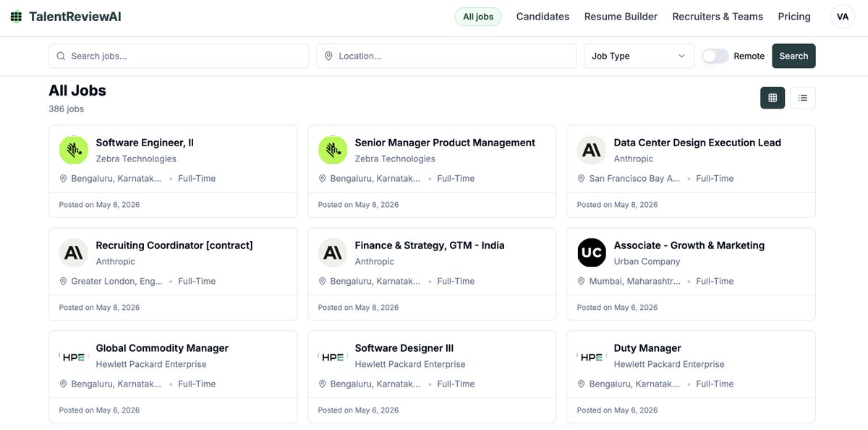The width and height of the screenshot is (868, 430).
Task: Click the Job Type chevron arrow
Action: click(681, 56)
